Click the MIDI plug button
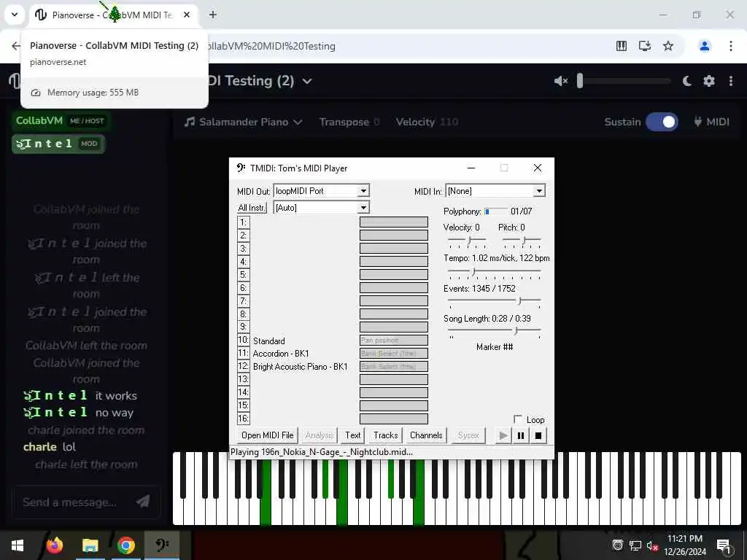This screenshot has height=560, width=747. coord(712,122)
